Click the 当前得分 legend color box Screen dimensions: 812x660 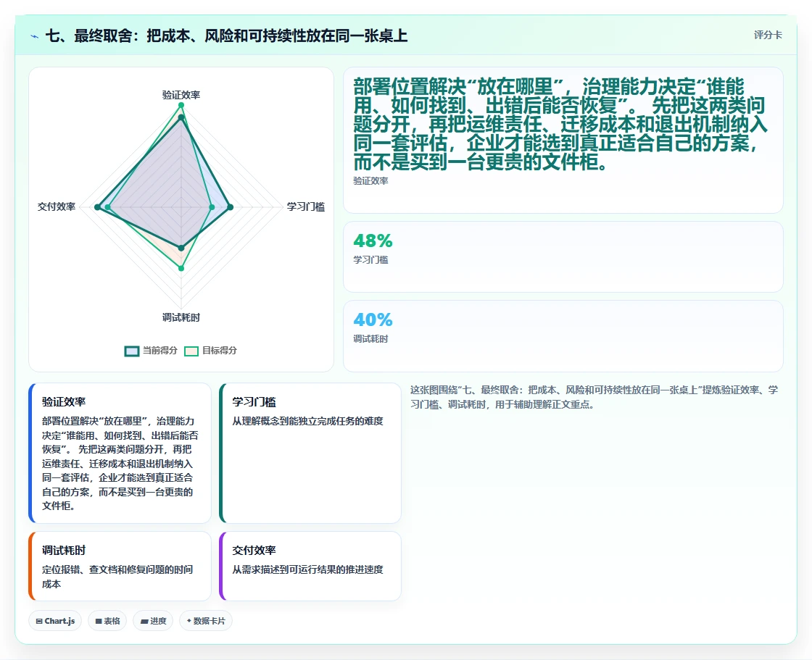132,351
